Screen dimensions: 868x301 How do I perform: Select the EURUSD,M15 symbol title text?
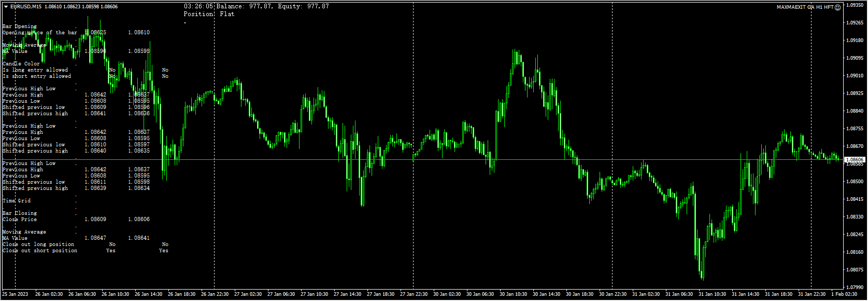click(26, 7)
